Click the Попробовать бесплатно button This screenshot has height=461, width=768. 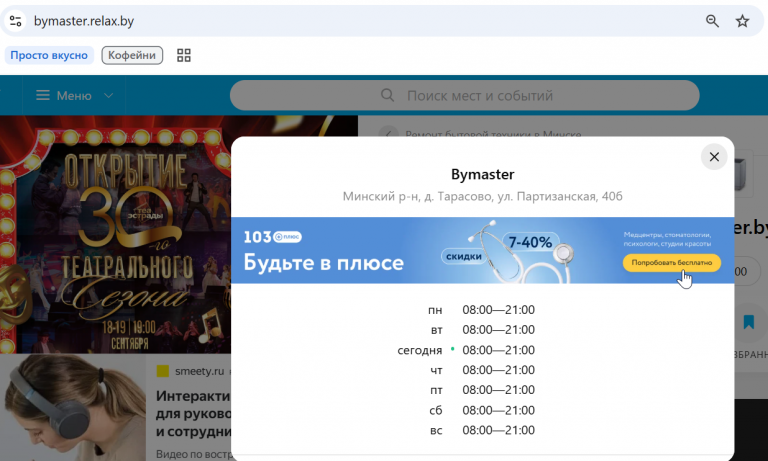[672, 263]
